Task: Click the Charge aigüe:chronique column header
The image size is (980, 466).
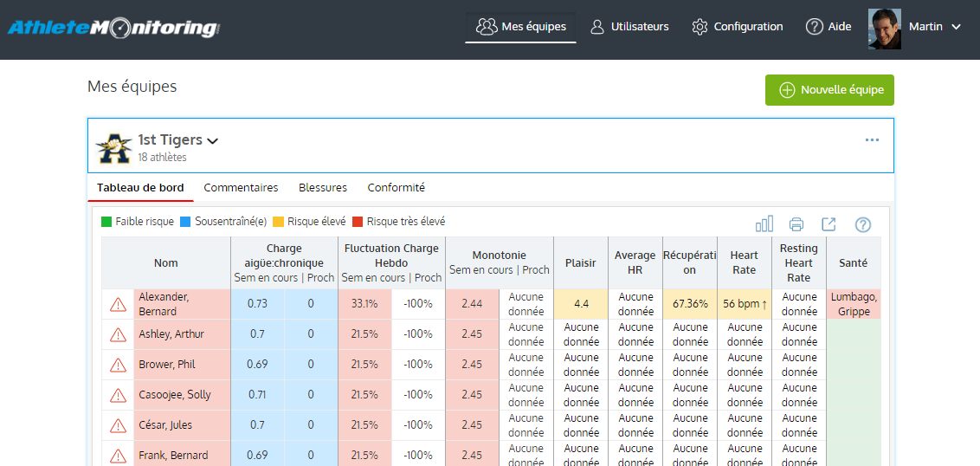Action: click(284, 262)
